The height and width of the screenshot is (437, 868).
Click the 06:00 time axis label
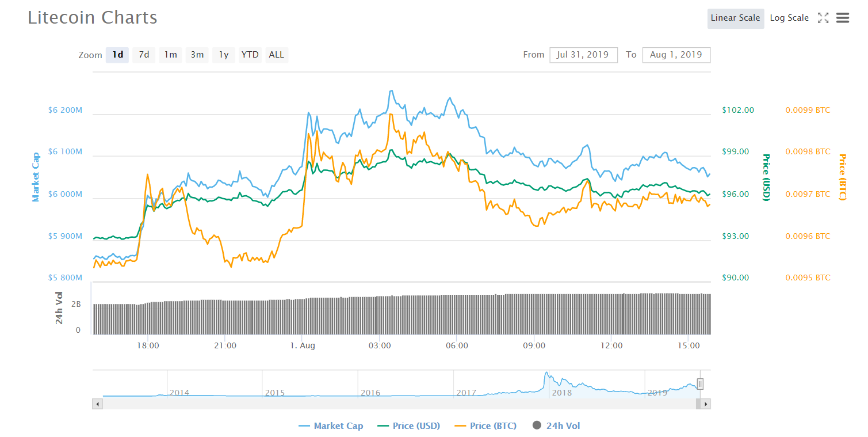[x=457, y=345]
